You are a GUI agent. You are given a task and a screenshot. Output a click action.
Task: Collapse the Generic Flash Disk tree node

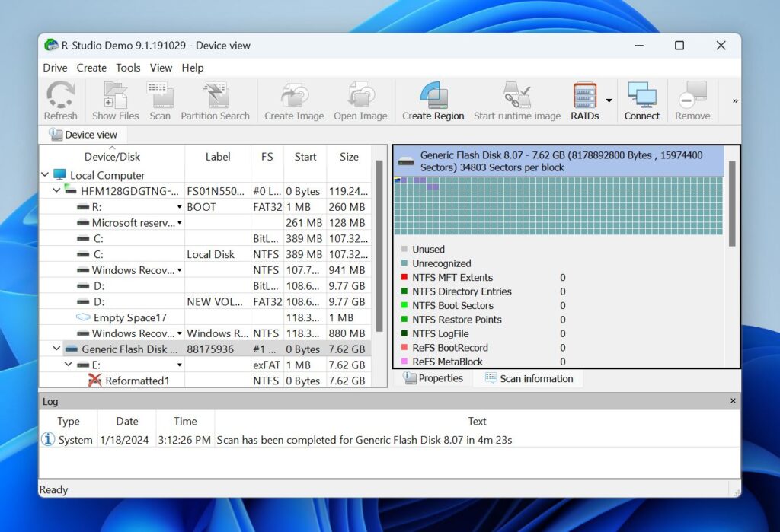(x=55, y=349)
